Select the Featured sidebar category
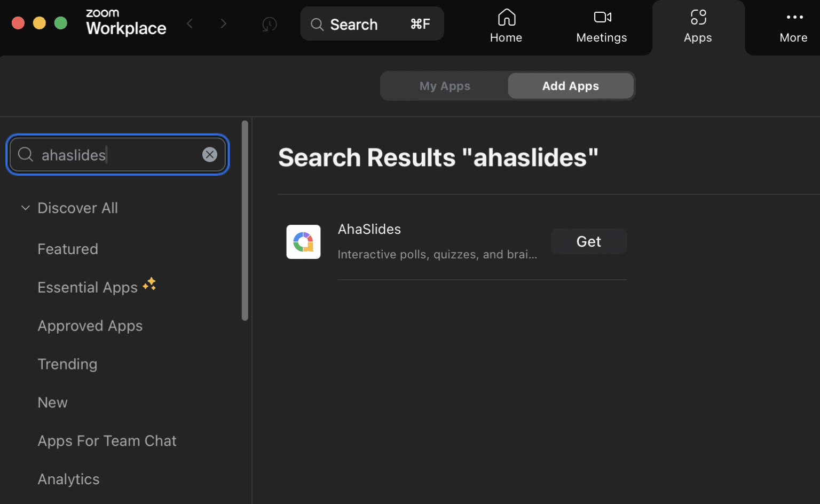Viewport: 820px width, 504px height. tap(68, 249)
